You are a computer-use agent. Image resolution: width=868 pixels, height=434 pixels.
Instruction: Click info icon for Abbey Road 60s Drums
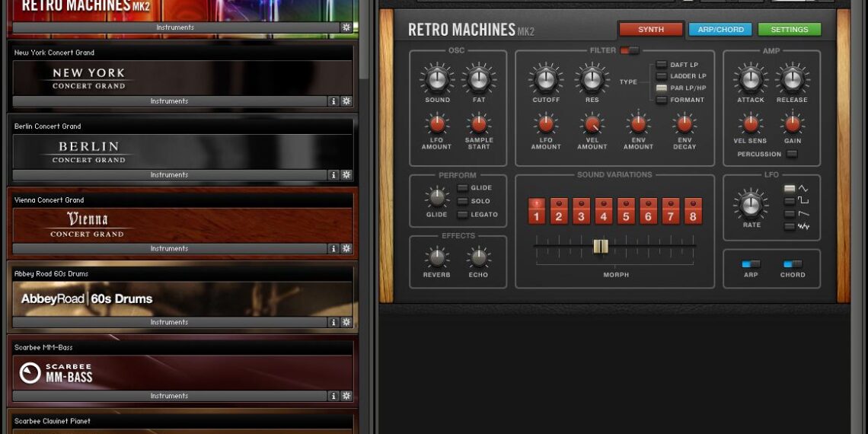[333, 322]
